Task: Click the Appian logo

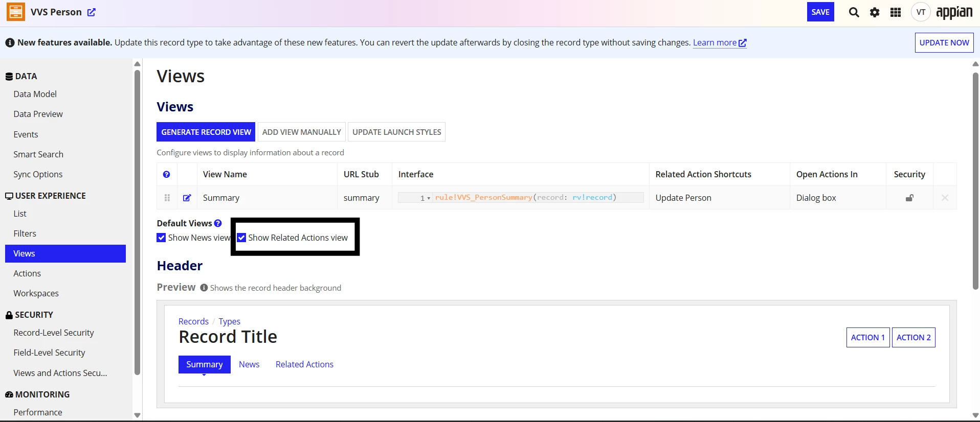Action: (954, 12)
